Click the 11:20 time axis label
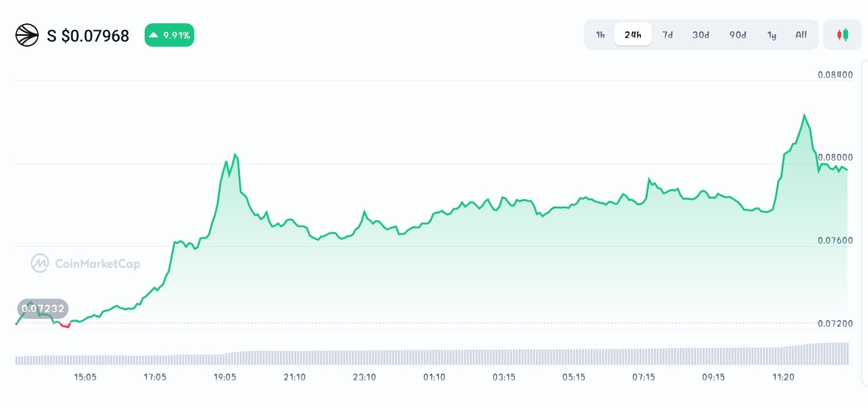The width and height of the screenshot is (868, 410). click(783, 377)
